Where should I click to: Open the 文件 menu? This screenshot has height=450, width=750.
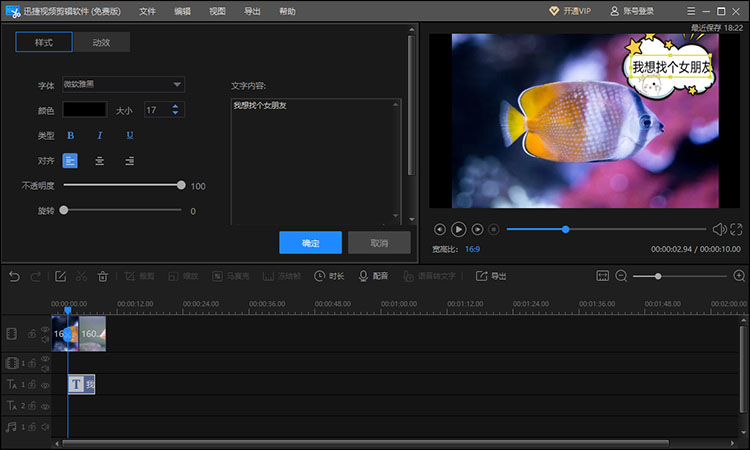(147, 11)
